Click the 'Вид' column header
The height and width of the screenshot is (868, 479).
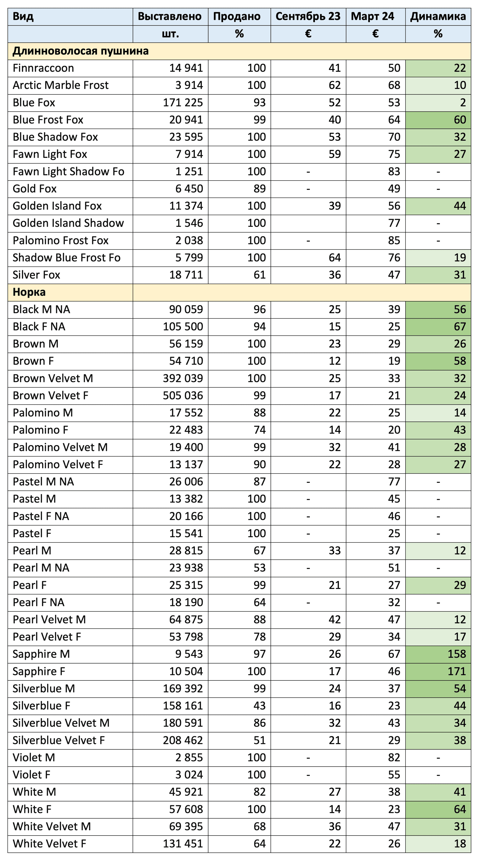[23, 16]
